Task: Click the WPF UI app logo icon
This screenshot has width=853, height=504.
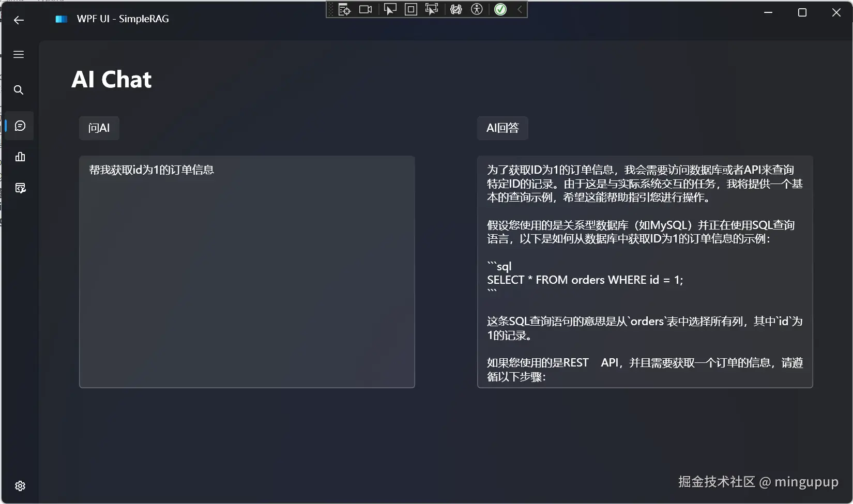Action: pos(62,19)
